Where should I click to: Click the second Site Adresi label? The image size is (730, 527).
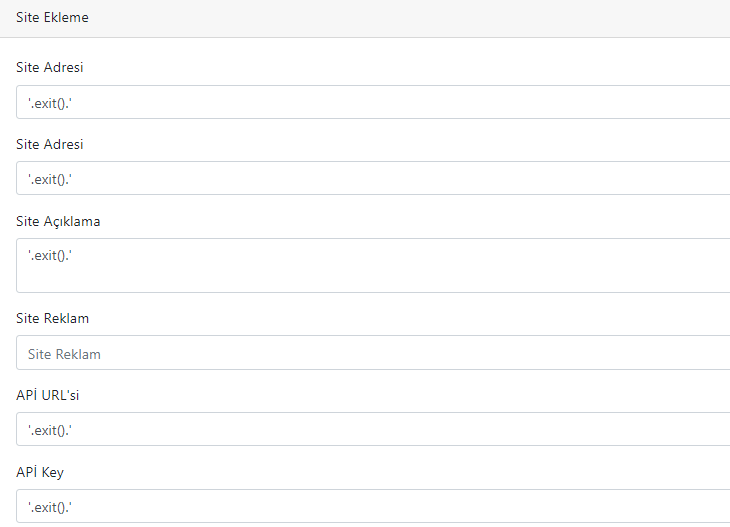tap(50, 144)
